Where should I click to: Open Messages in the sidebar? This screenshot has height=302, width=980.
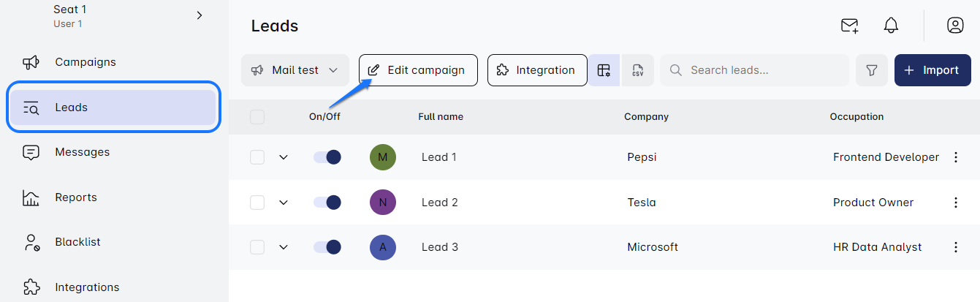pos(82,152)
